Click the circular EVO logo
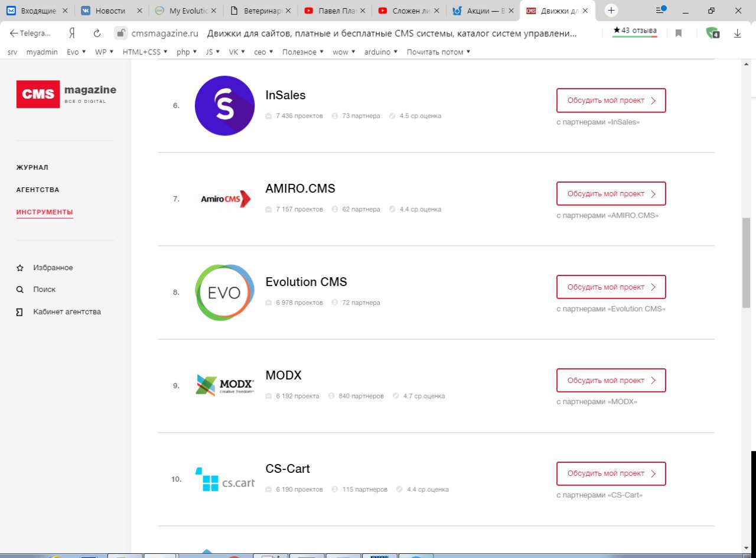This screenshot has height=558, width=756. pos(224,293)
